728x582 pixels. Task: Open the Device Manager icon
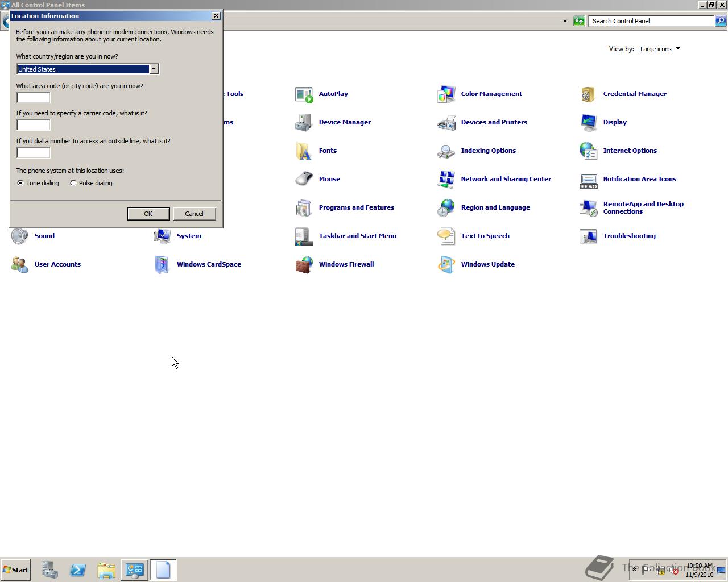304,123
